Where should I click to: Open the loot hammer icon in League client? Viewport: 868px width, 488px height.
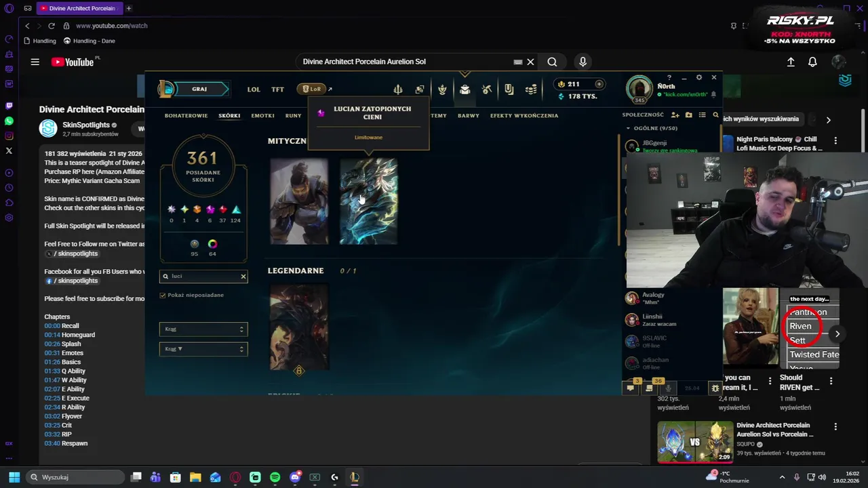[x=487, y=89]
